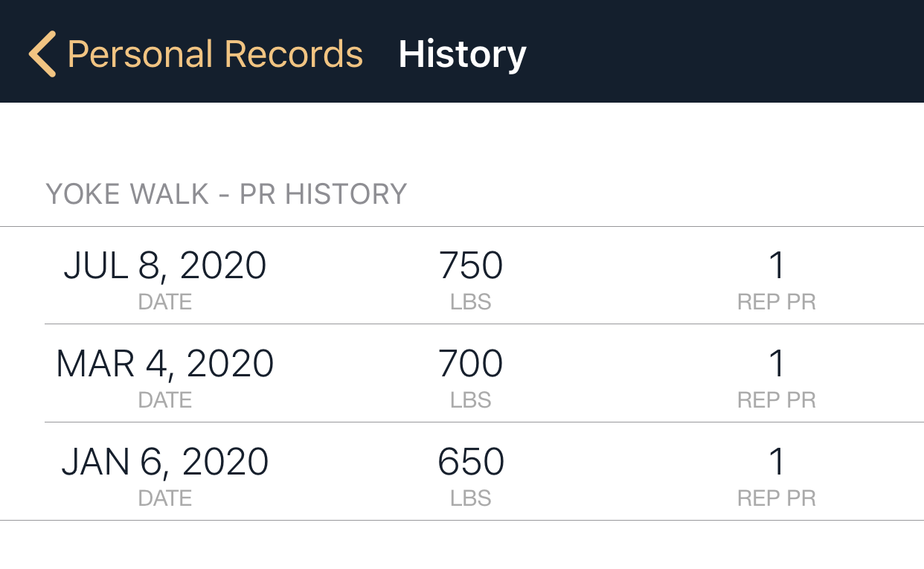Tap the YOKE WALK PR HISTORY header

coord(226,193)
